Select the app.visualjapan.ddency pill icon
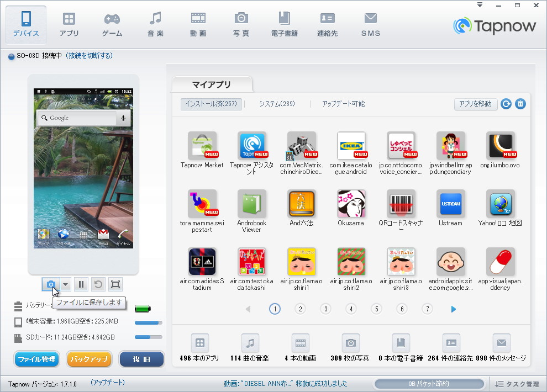Image resolution: width=547 pixels, height=392 pixels. pos(500,262)
